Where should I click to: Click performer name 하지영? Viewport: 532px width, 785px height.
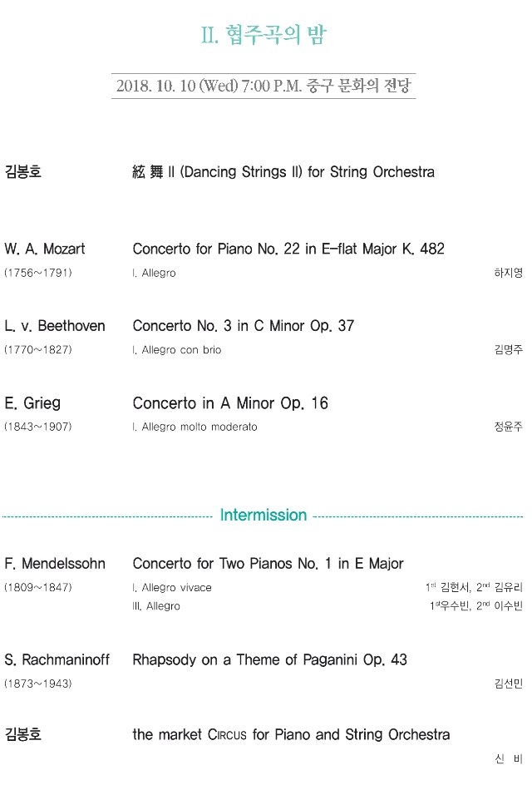point(508,273)
